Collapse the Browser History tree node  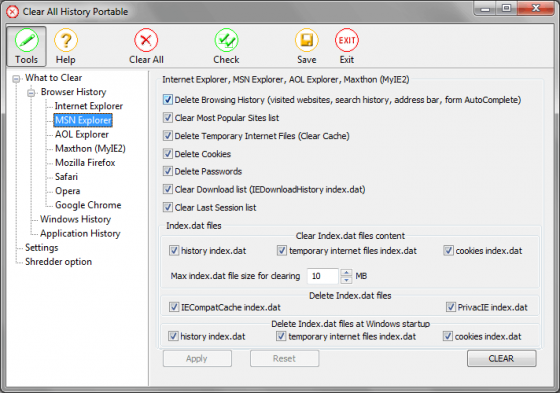pyautogui.click(x=31, y=93)
